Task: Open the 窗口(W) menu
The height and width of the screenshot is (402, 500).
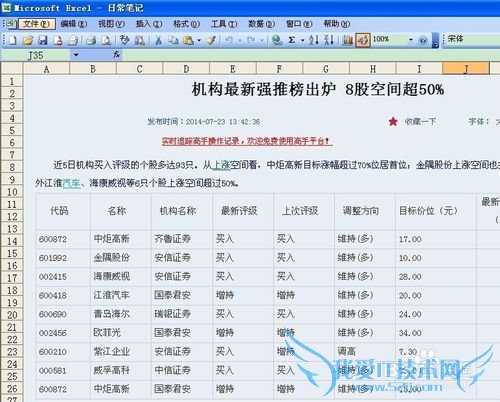Action: pos(299,24)
